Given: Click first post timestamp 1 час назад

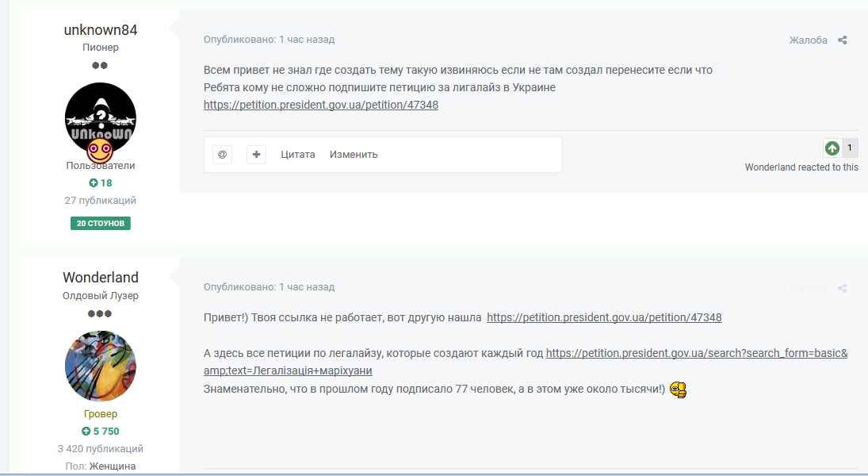Looking at the screenshot, I should [x=307, y=40].
